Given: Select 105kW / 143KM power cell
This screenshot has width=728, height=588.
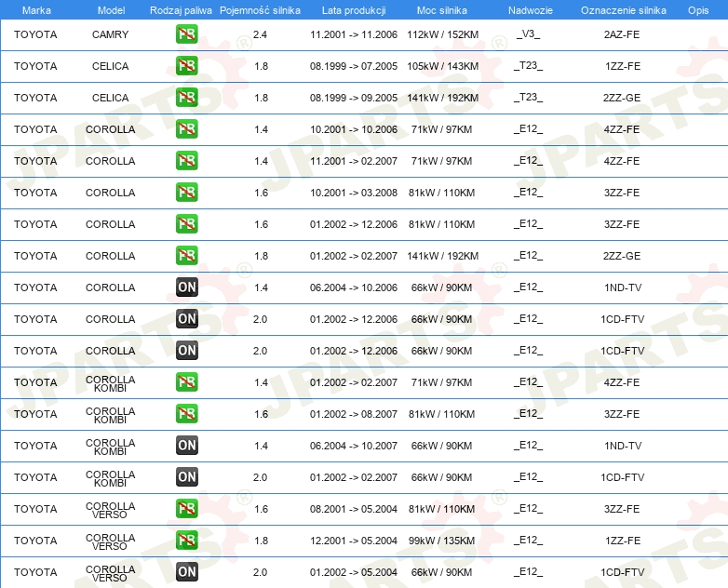Looking at the screenshot, I should [442, 66].
